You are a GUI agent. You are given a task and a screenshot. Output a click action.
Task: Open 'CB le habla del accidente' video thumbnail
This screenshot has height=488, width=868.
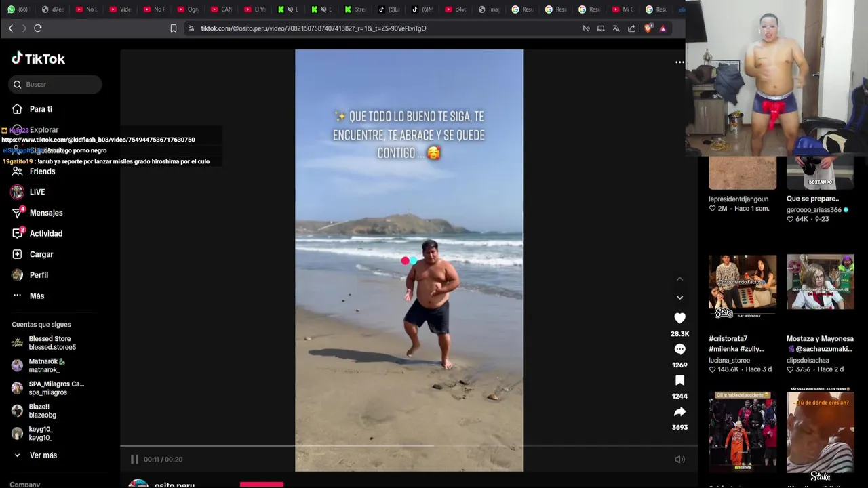pyautogui.click(x=743, y=432)
